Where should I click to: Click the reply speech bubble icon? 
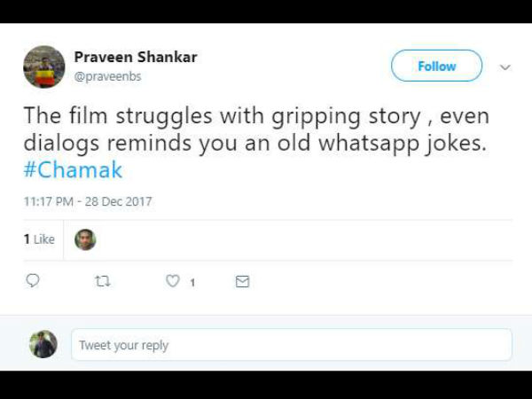tap(33, 281)
